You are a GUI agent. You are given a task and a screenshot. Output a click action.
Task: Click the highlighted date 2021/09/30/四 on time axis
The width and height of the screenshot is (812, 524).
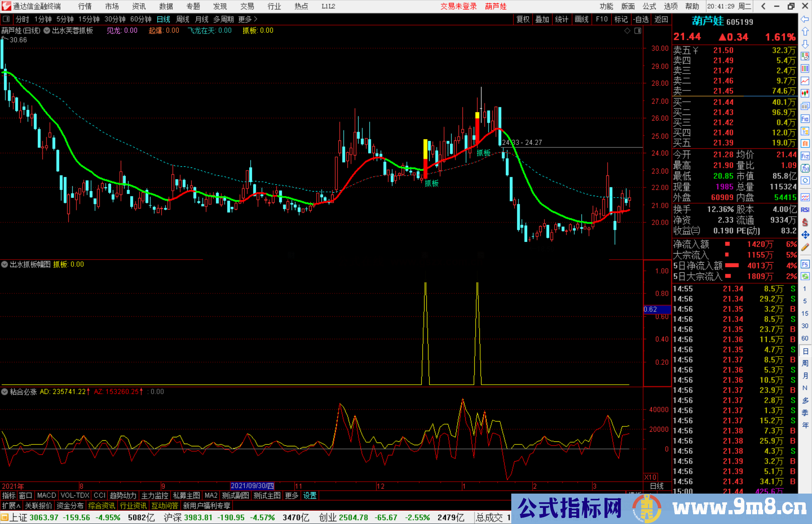click(252, 486)
